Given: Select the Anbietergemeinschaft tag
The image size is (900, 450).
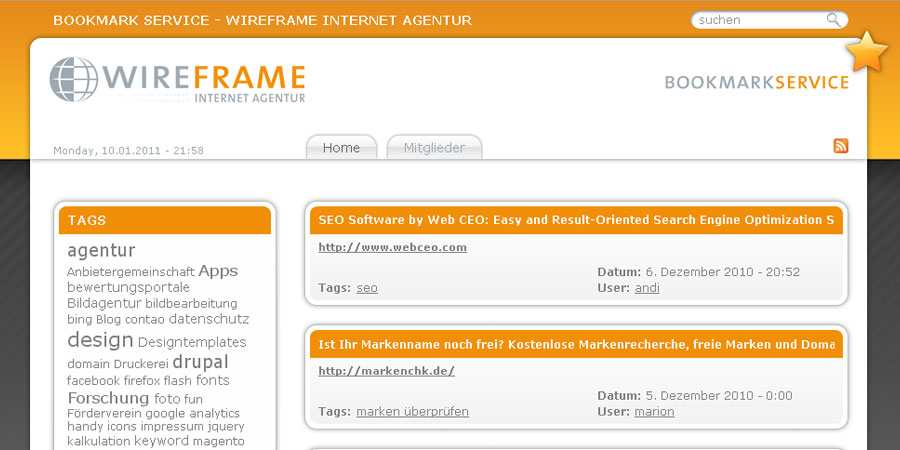Looking at the screenshot, I should (x=131, y=272).
